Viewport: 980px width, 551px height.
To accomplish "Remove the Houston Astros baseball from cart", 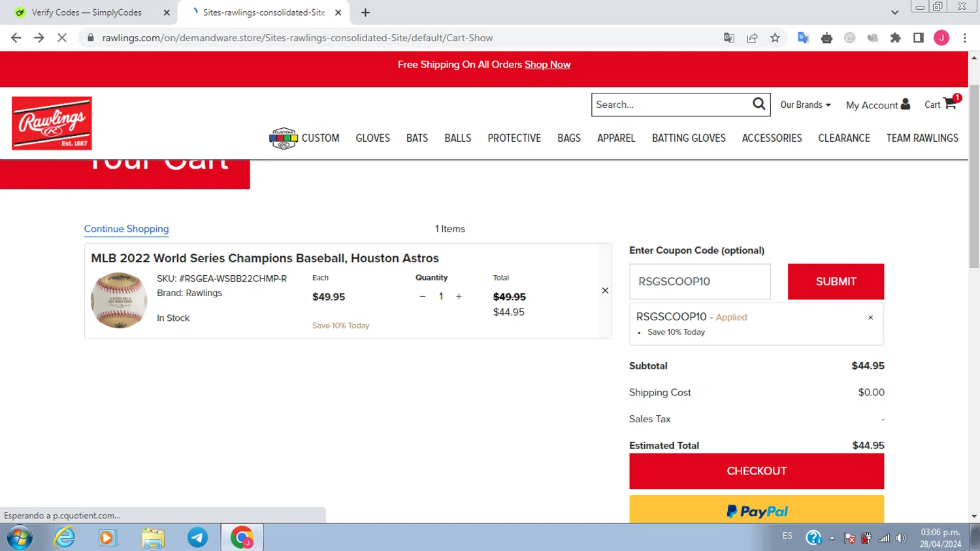I will point(605,291).
